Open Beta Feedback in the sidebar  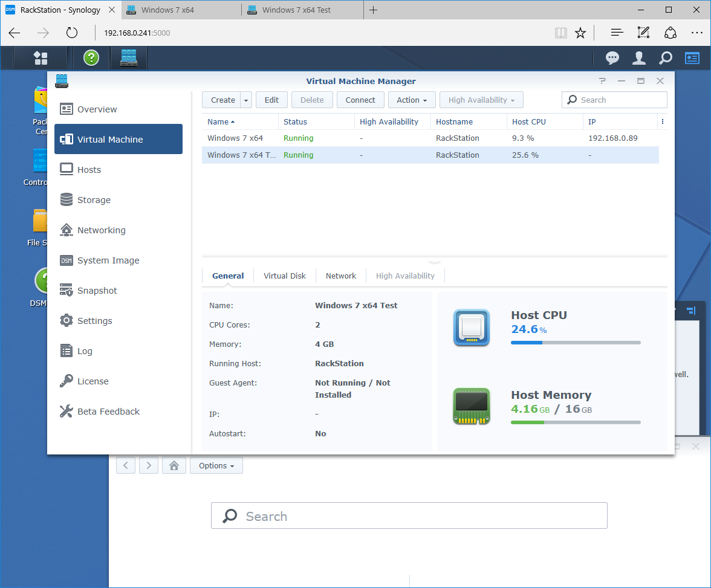(x=118, y=411)
